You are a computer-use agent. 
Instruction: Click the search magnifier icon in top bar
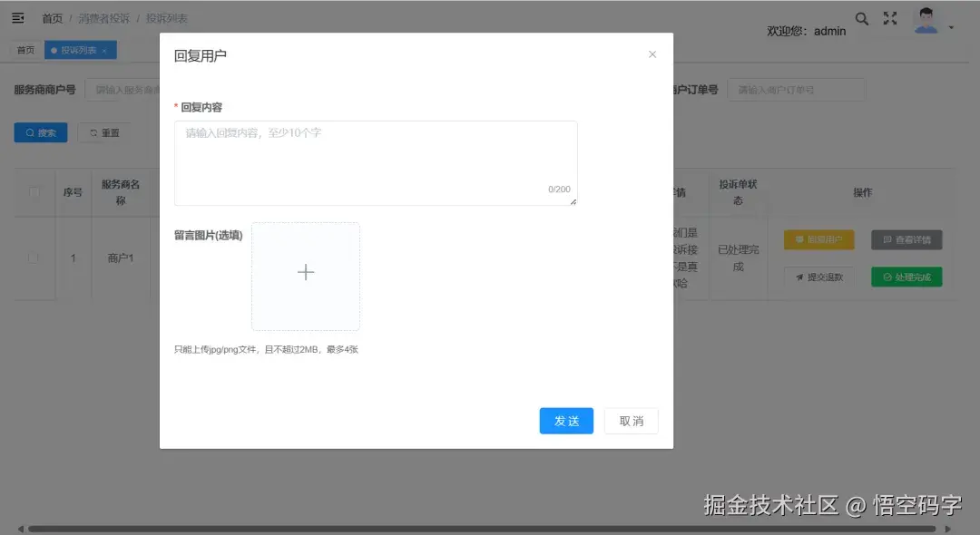861,18
